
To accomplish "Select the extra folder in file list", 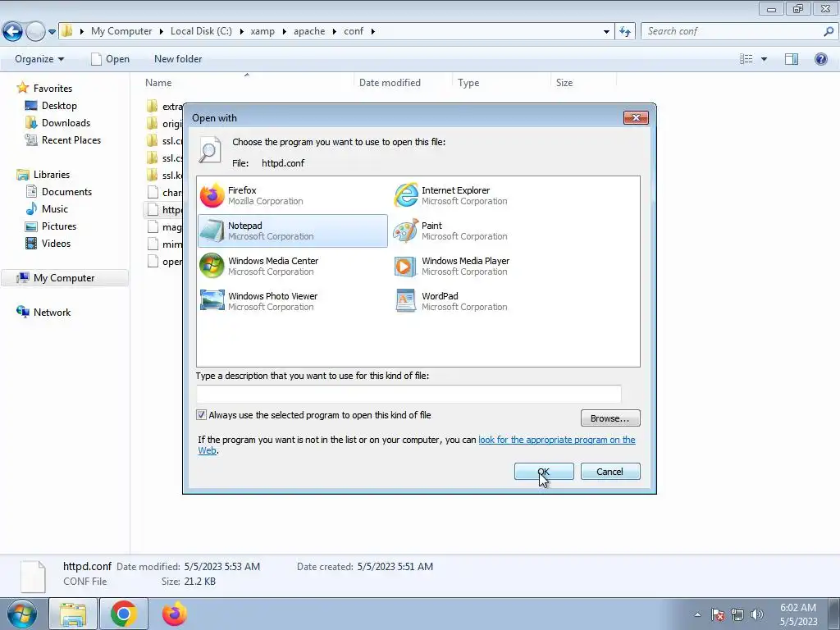I will point(164,106).
